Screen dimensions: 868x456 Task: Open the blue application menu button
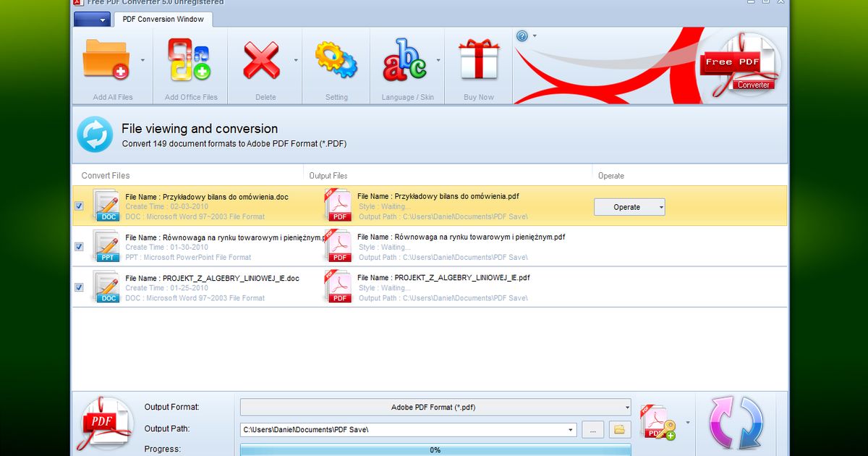[92, 20]
